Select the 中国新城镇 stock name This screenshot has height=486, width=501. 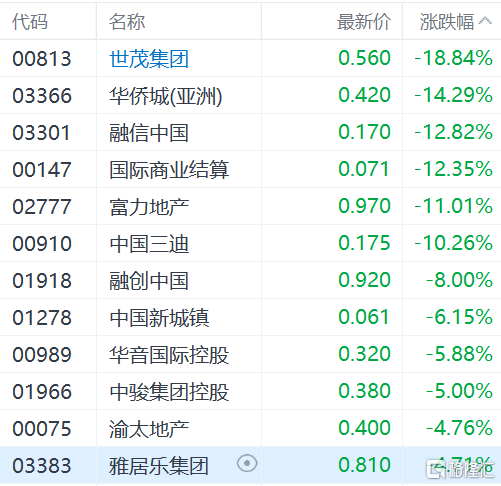pos(159,318)
